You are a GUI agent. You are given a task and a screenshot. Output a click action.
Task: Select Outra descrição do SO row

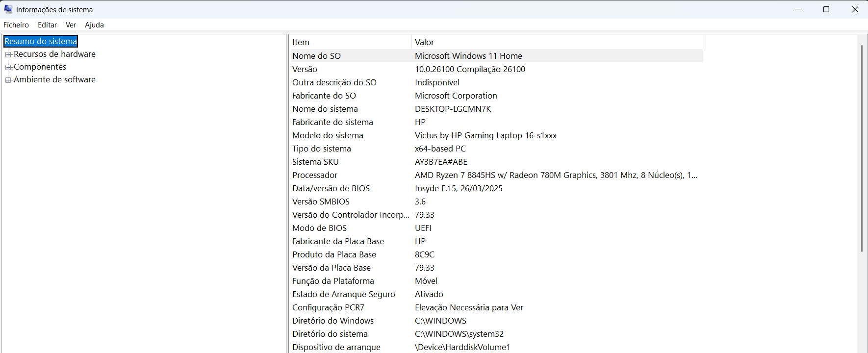pos(496,82)
